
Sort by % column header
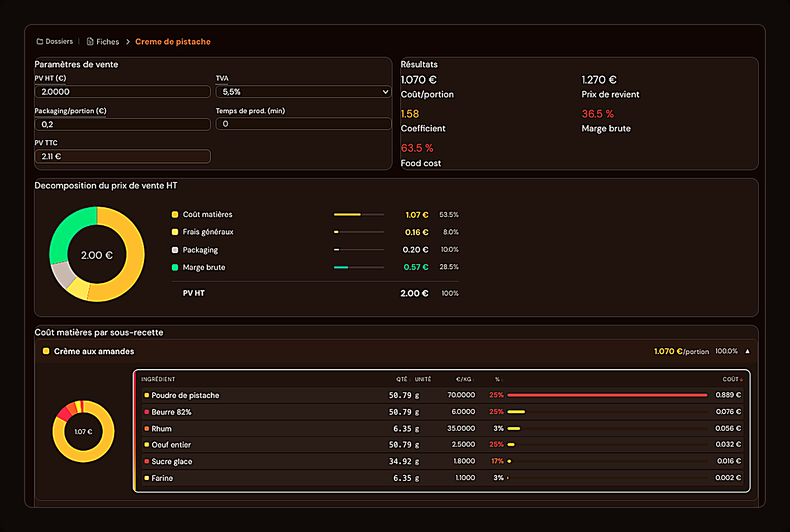(x=498, y=379)
